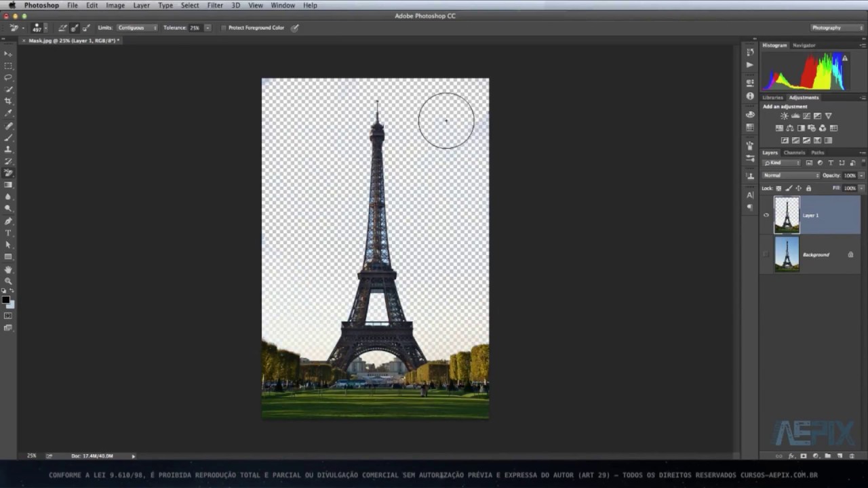Open the Tolerance slider arrow
The width and height of the screenshot is (868, 488).
tap(207, 28)
